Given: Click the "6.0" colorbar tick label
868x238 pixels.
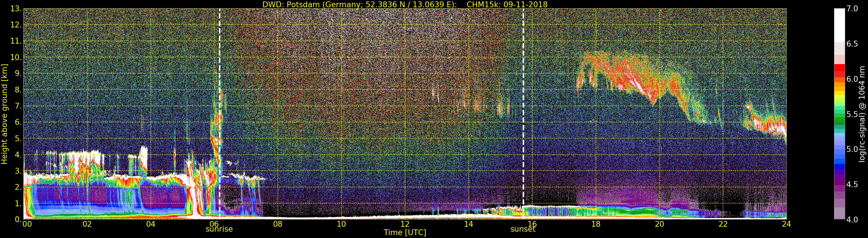Looking at the screenshot, I should pyautogui.click(x=852, y=79).
